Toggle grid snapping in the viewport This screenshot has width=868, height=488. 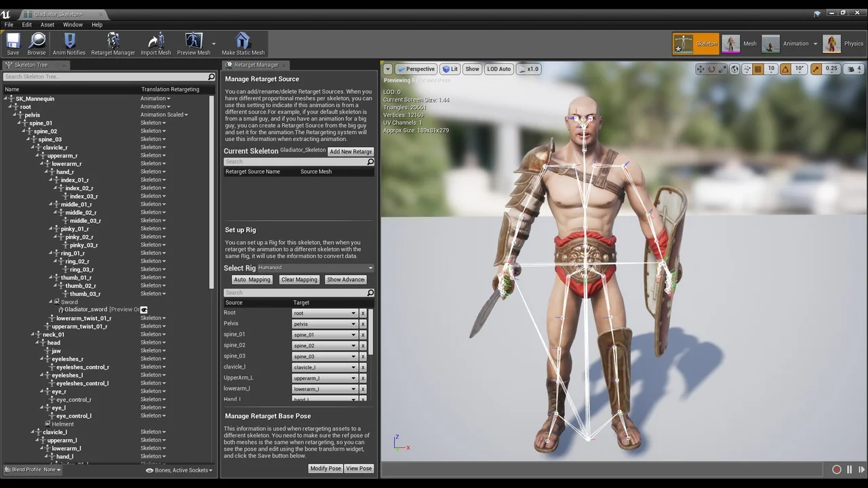pos(757,68)
